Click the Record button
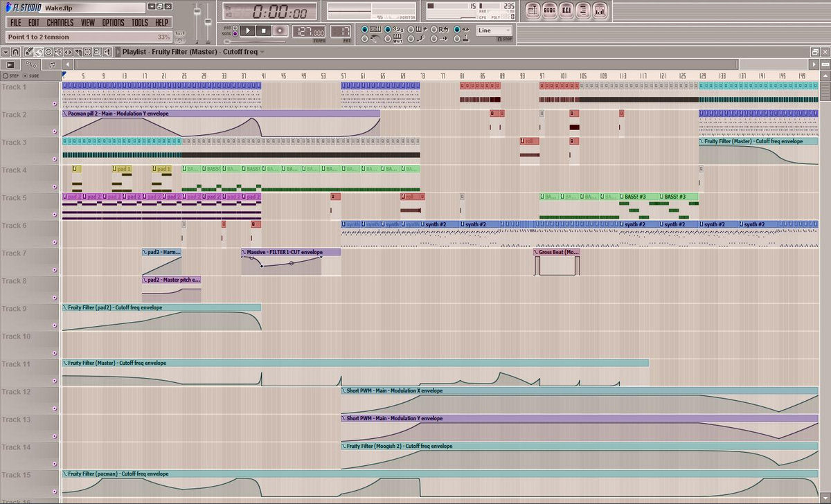831x504 pixels. 280,31
